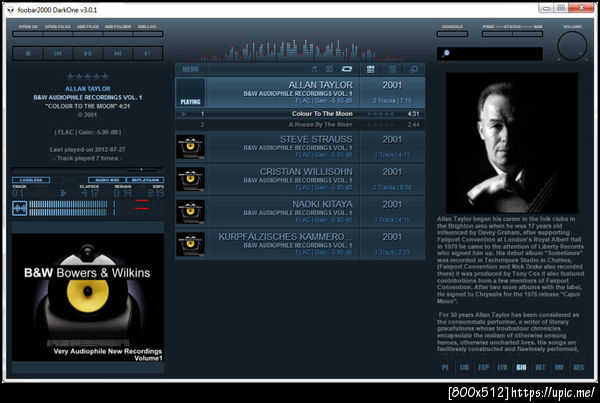This screenshot has width=600, height=403.
Task: Click the OPEN FILES button
Action: point(58,34)
